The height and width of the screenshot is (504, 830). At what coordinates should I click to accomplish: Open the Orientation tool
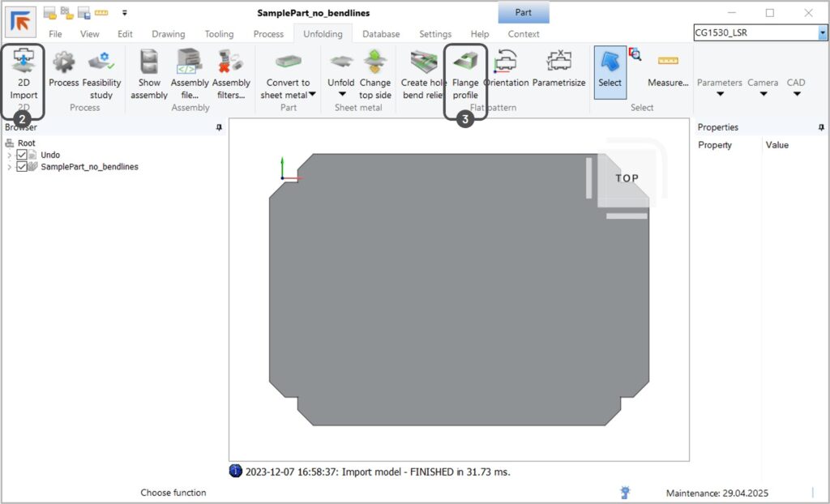click(506, 63)
